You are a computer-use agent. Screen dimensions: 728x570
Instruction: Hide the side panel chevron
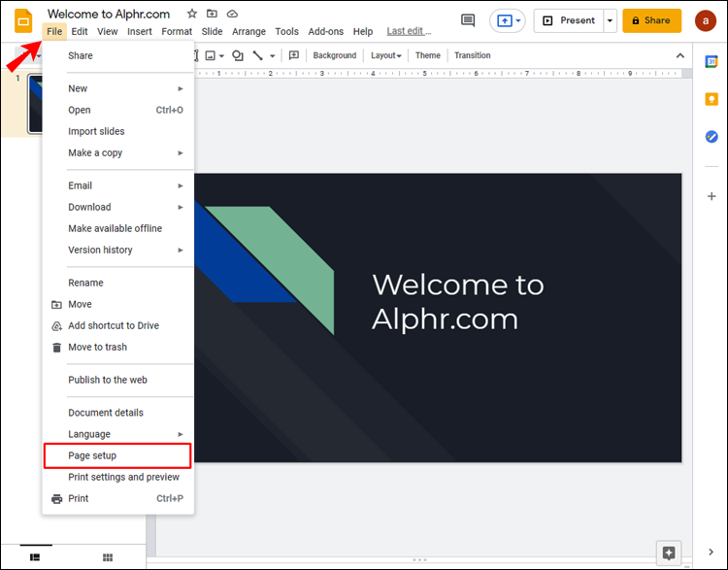tap(711, 552)
